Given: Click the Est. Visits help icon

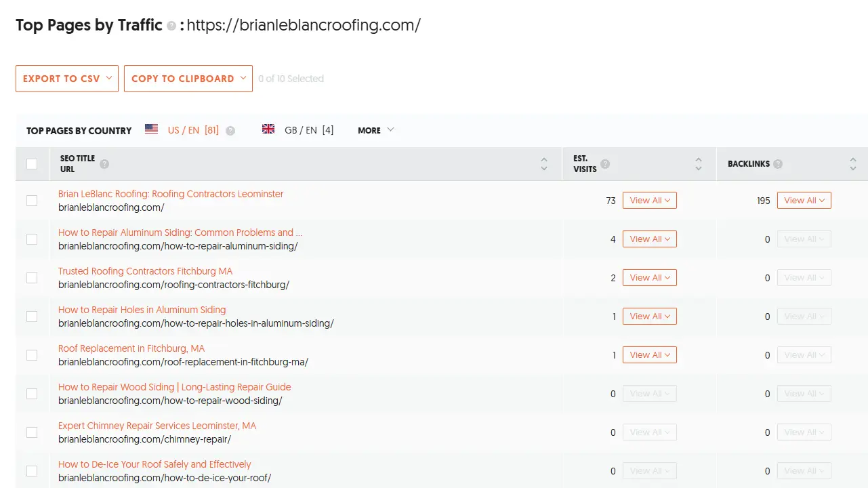Looking at the screenshot, I should (605, 164).
